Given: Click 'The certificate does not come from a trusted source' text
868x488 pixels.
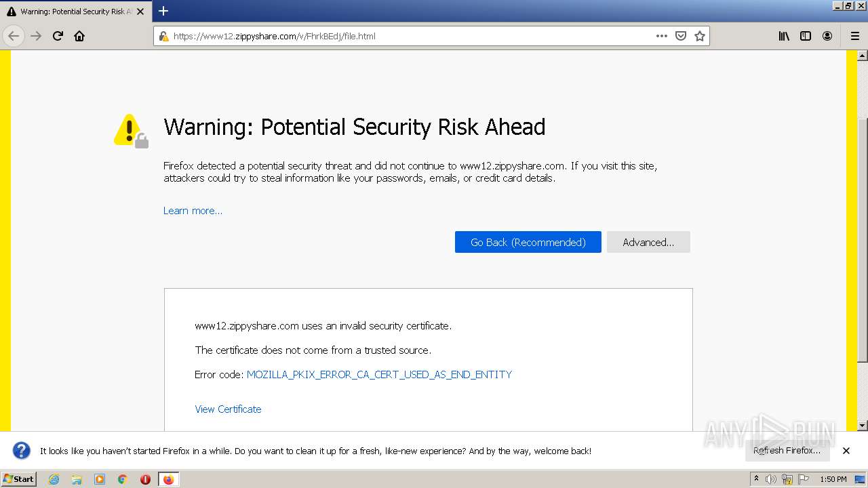Looking at the screenshot, I should click(x=313, y=350).
